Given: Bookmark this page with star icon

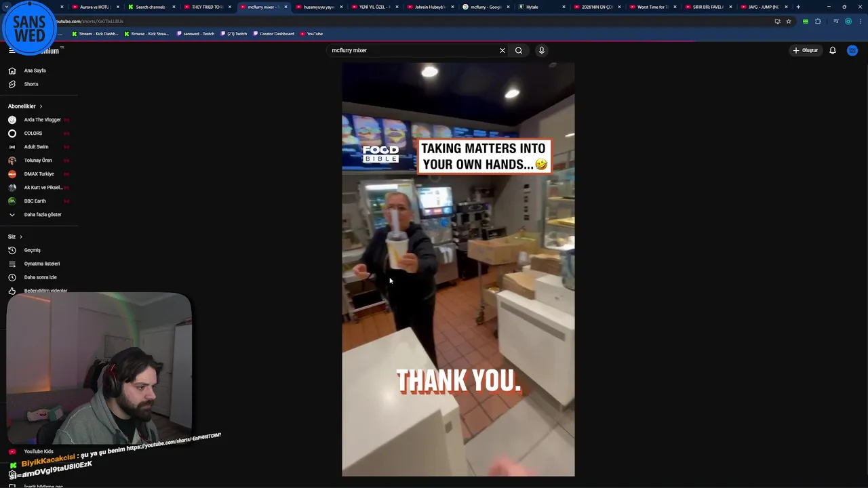Looking at the screenshot, I should [789, 21].
